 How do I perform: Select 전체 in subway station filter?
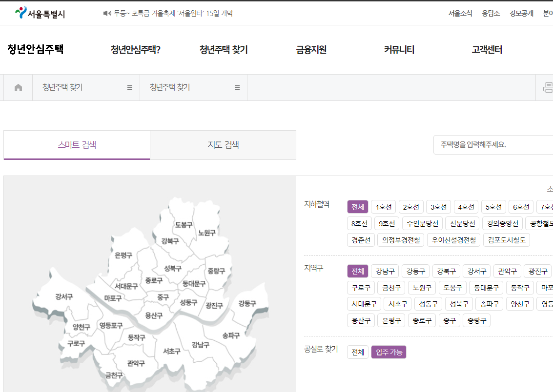(358, 207)
